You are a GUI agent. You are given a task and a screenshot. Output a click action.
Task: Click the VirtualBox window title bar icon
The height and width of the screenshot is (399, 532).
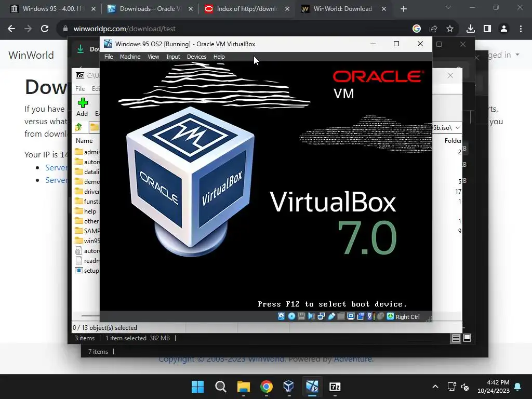[108, 44]
